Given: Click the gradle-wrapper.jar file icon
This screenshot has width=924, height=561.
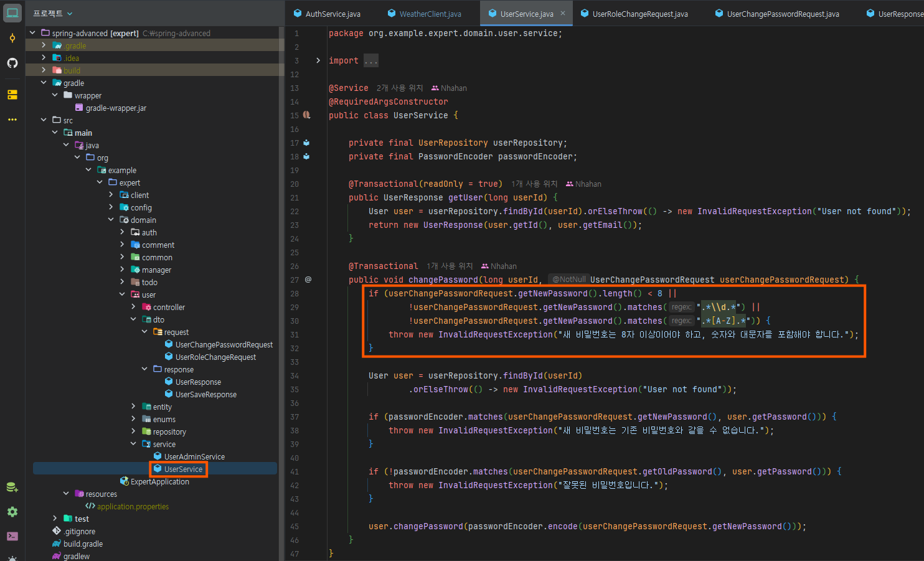Looking at the screenshot, I should 79,108.
